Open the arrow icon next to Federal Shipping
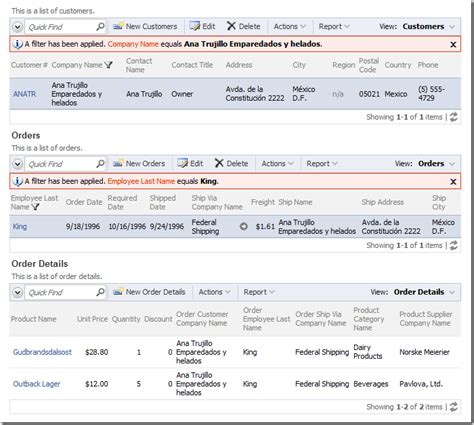474x425 pixels. pos(244,227)
